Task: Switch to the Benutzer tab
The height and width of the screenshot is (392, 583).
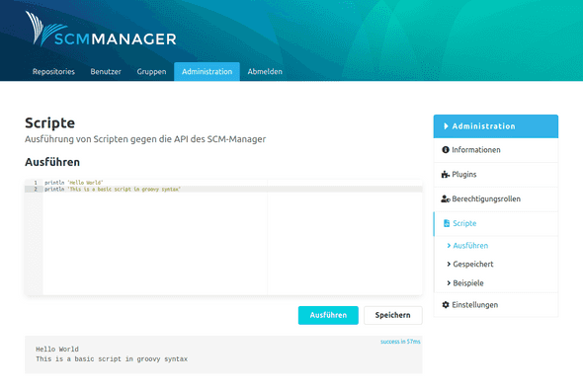Action: 106,72
